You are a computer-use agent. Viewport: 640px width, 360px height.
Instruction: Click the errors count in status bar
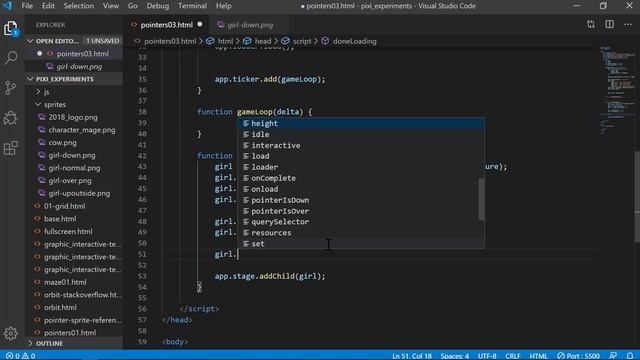tap(13, 356)
